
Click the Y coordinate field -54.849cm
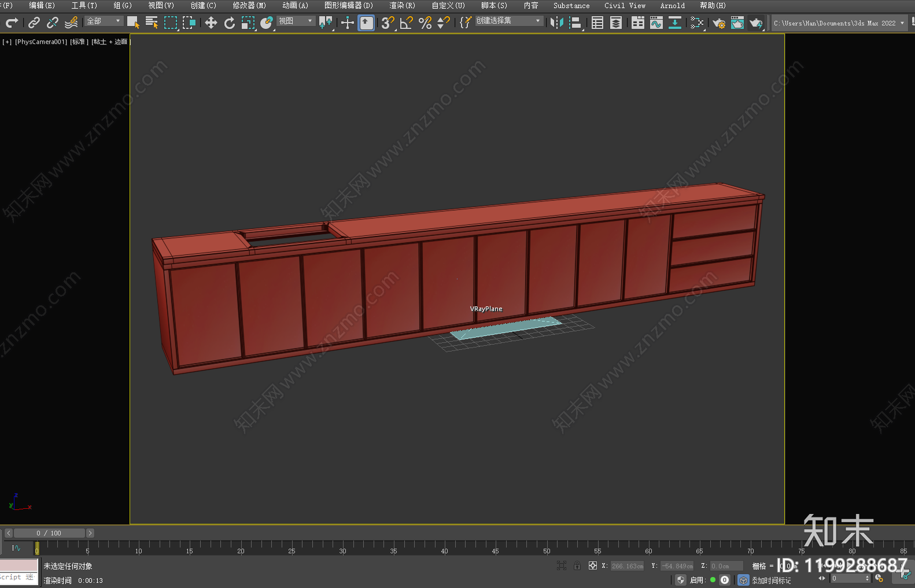click(677, 566)
